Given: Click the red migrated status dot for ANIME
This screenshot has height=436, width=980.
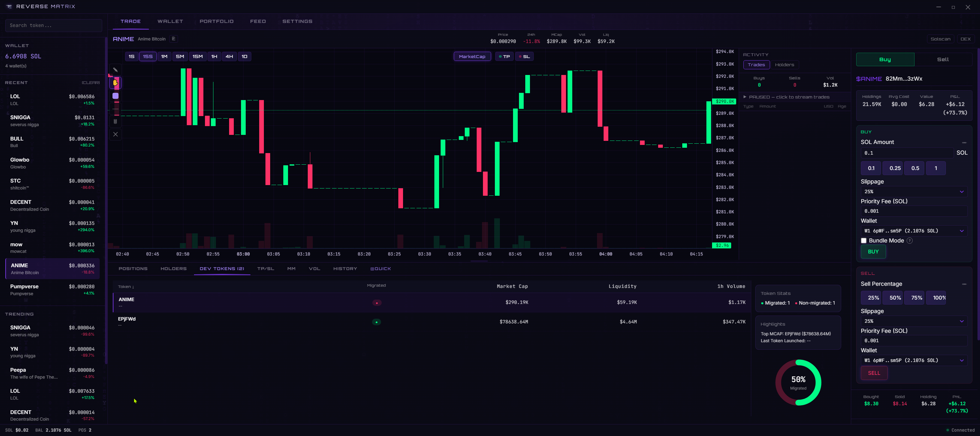Looking at the screenshot, I should (x=377, y=303).
